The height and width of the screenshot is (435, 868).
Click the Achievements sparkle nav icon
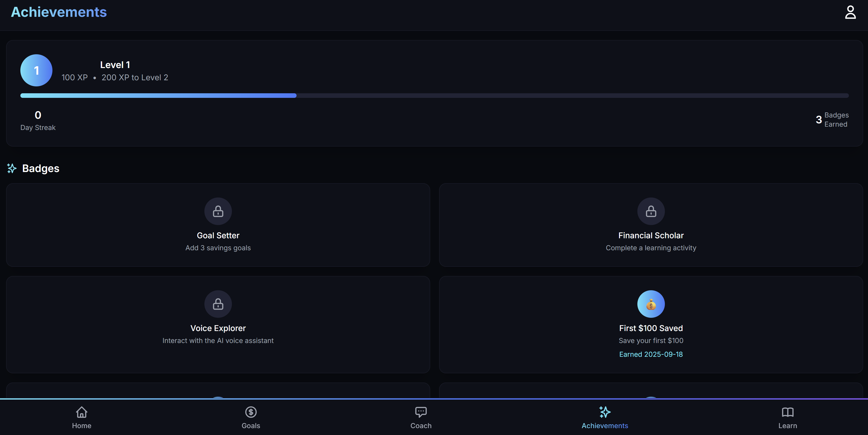pyautogui.click(x=605, y=412)
